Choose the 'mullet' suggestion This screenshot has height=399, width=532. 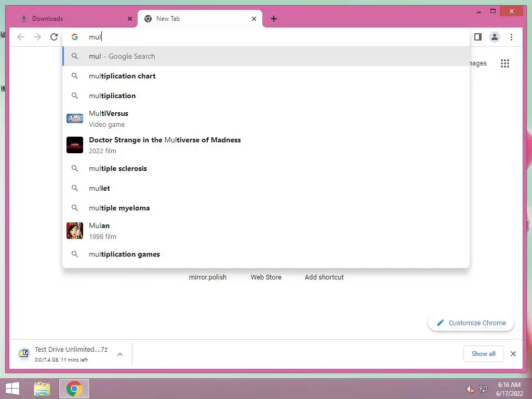(x=267, y=188)
